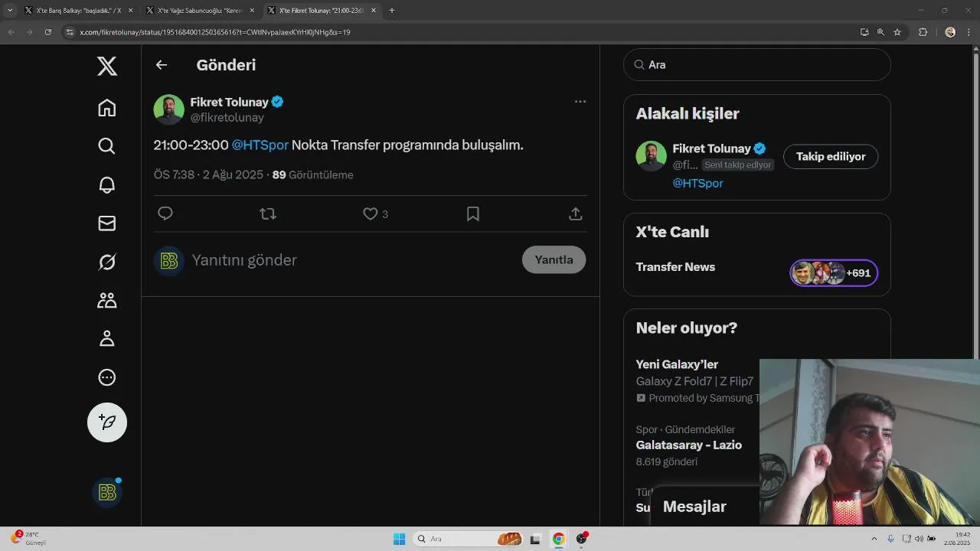Click the +691 listeners pill
980x551 pixels.
point(834,273)
